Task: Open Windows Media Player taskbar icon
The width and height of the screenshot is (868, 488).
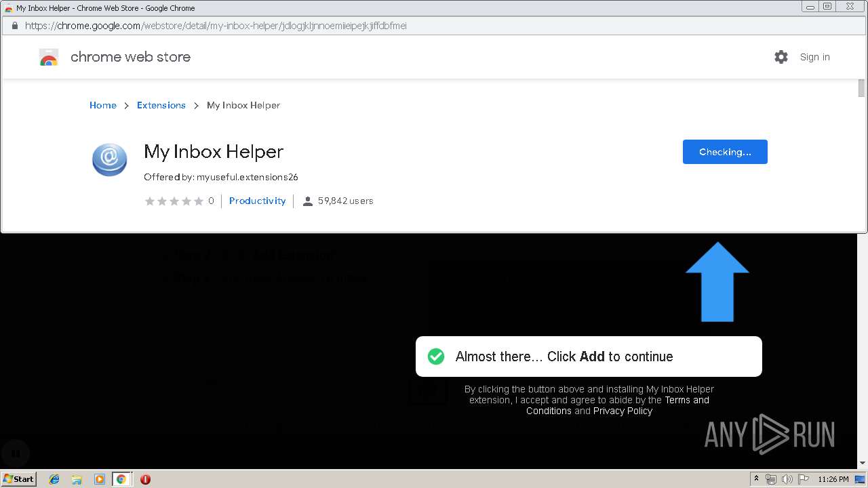Action: tap(99, 479)
